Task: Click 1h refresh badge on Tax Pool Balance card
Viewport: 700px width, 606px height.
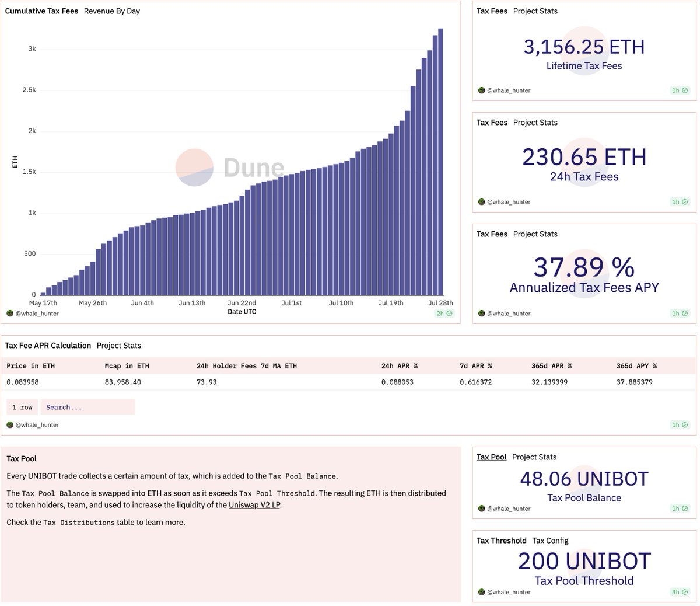Action: point(680,509)
